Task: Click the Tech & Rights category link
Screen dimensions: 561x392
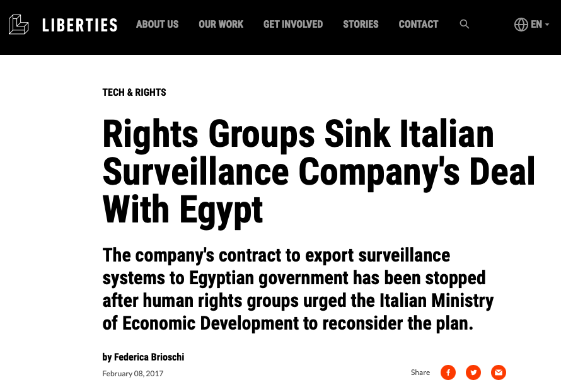Action: click(134, 93)
